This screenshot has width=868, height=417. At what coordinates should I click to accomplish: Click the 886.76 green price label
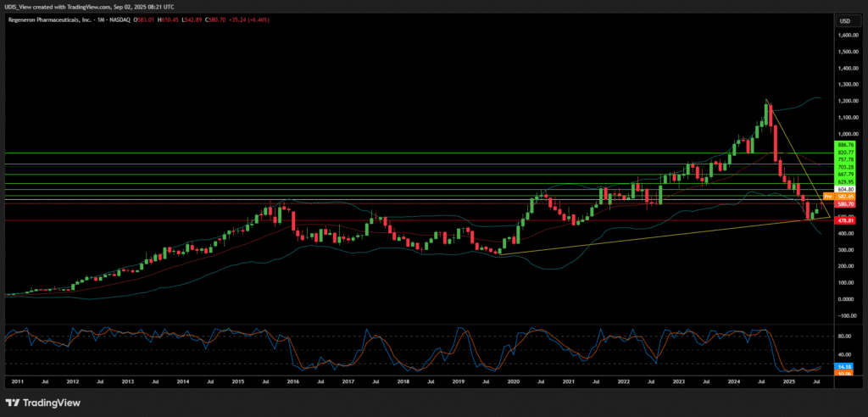844,145
